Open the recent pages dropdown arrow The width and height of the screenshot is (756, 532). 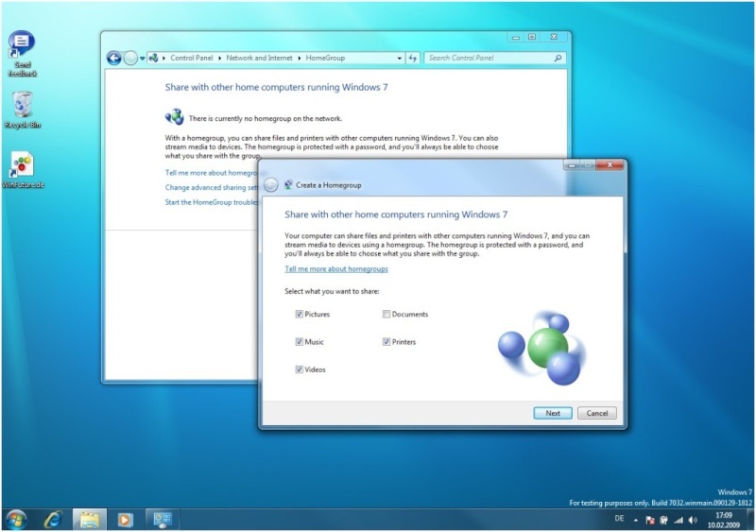coord(143,59)
